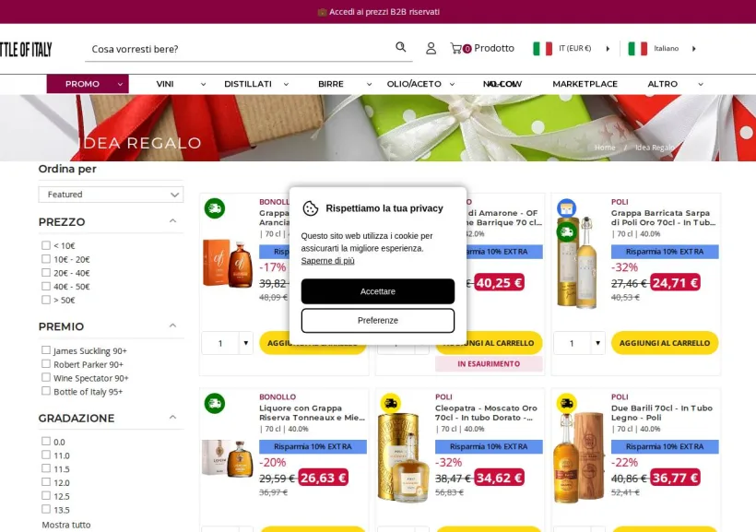The width and height of the screenshot is (756, 532).
Task: Open the ALTRO menu
Action: [663, 84]
